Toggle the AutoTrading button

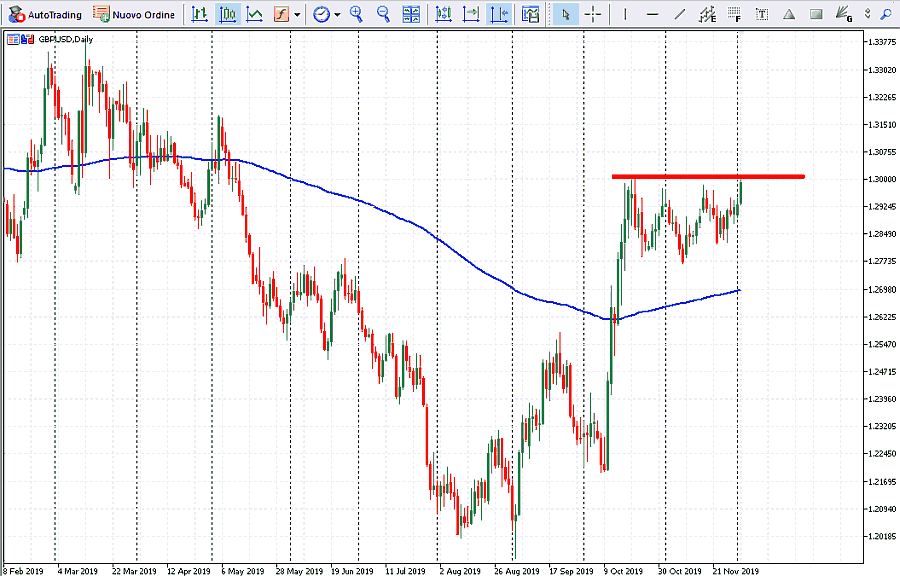pyautogui.click(x=45, y=14)
